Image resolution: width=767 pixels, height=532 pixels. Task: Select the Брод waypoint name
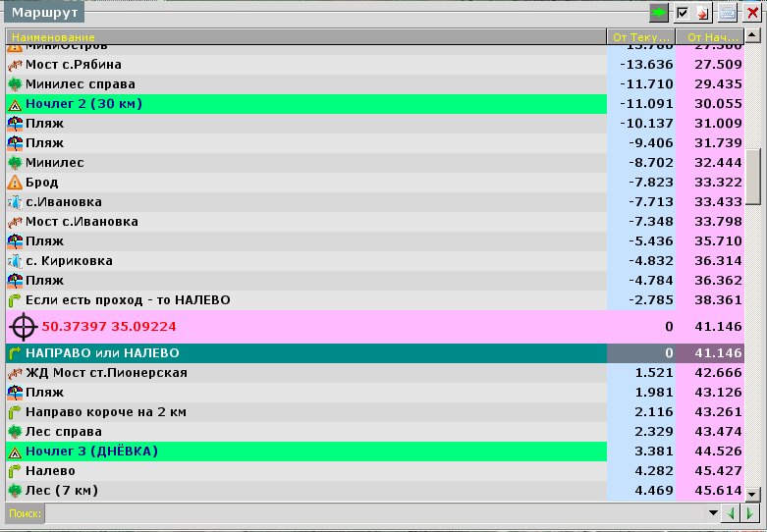[x=41, y=183]
